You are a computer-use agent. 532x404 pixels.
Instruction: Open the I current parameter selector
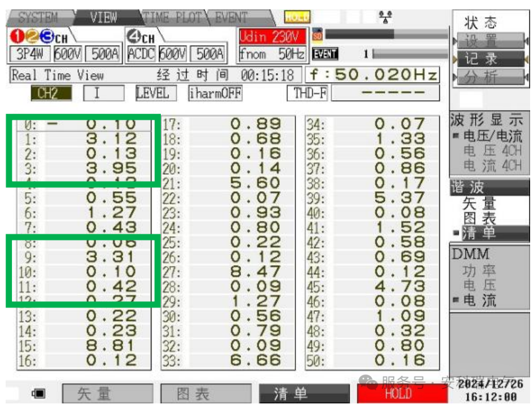(x=104, y=93)
